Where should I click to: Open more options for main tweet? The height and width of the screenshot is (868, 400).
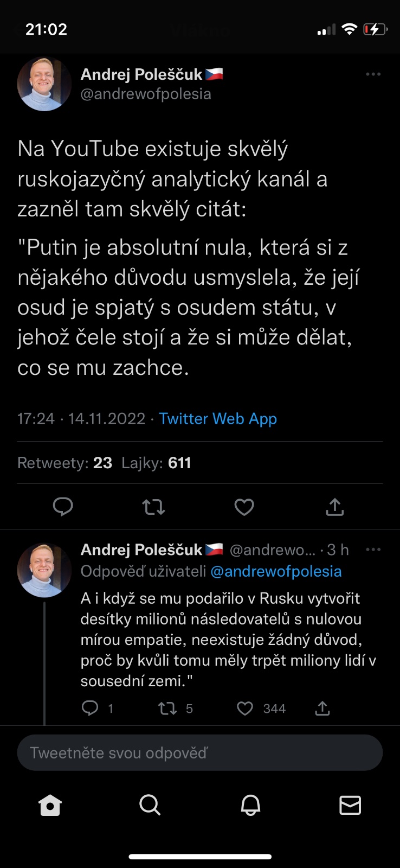click(x=373, y=74)
